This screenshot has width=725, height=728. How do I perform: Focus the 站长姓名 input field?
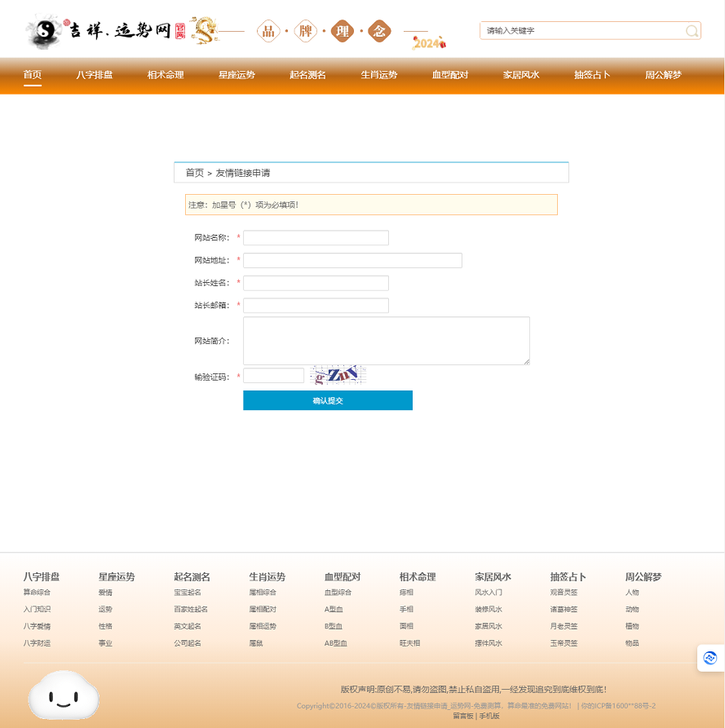(x=316, y=283)
